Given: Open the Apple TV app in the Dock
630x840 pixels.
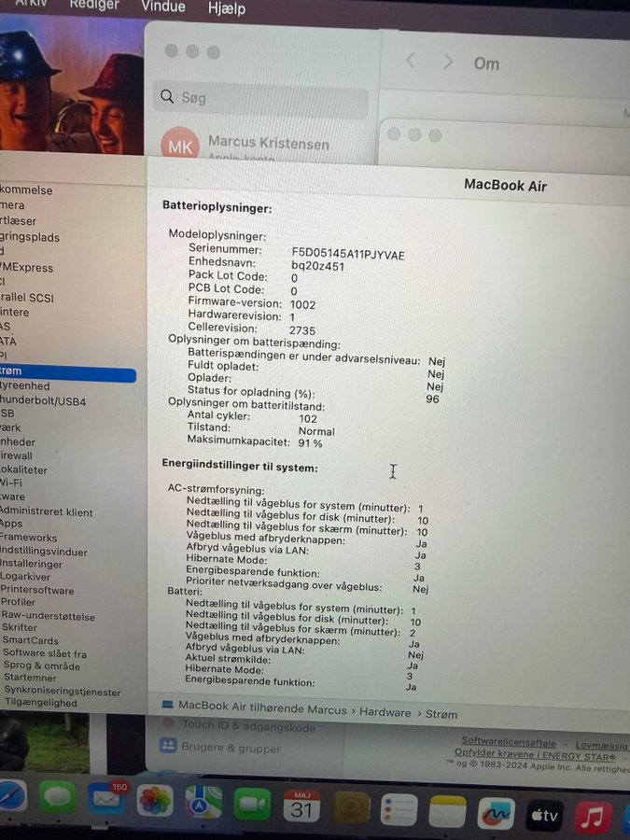Looking at the screenshot, I should point(545,816).
